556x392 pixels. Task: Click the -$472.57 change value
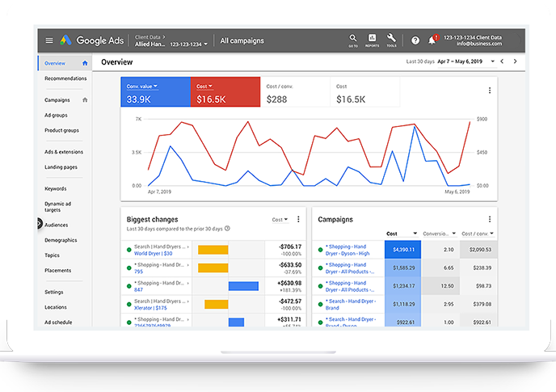[289, 301]
